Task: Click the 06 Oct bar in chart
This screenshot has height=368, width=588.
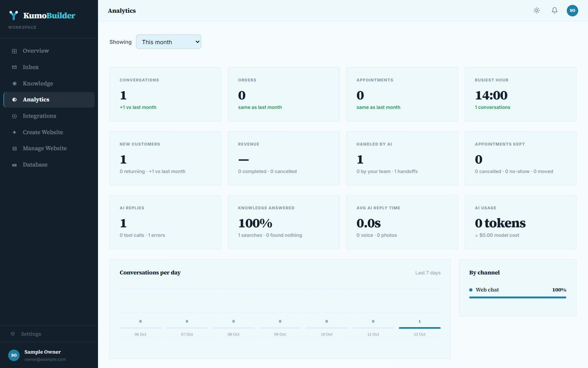Action: [140, 328]
